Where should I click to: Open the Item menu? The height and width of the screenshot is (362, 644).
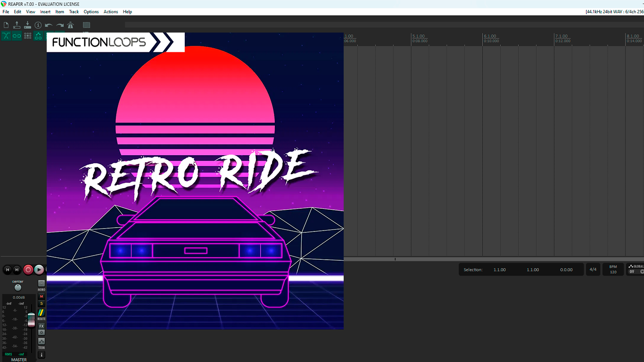(x=60, y=12)
